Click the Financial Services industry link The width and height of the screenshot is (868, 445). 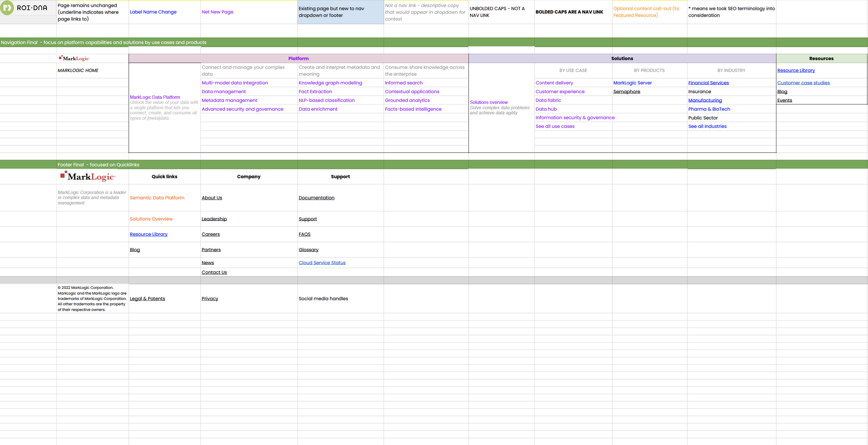(708, 83)
